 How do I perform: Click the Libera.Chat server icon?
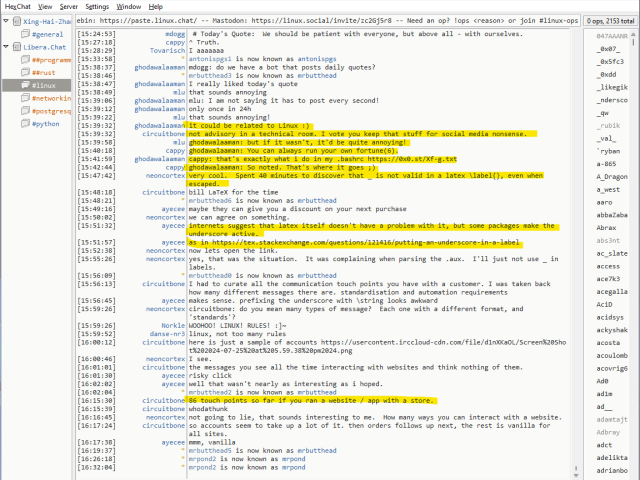click(x=15, y=47)
